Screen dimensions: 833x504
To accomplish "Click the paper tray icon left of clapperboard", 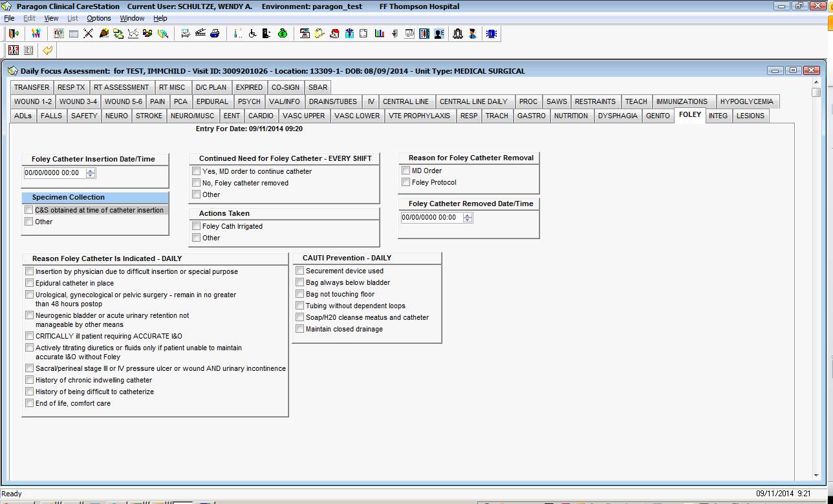I will coord(185,34).
